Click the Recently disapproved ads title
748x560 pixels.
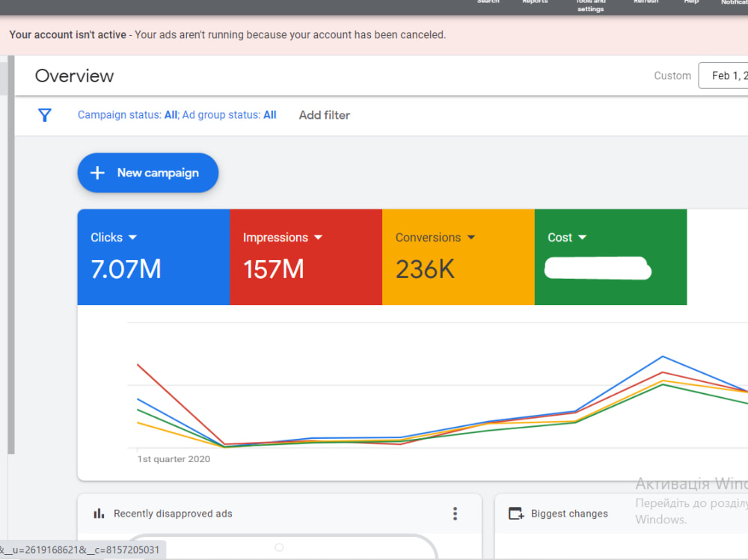point(173,514)
